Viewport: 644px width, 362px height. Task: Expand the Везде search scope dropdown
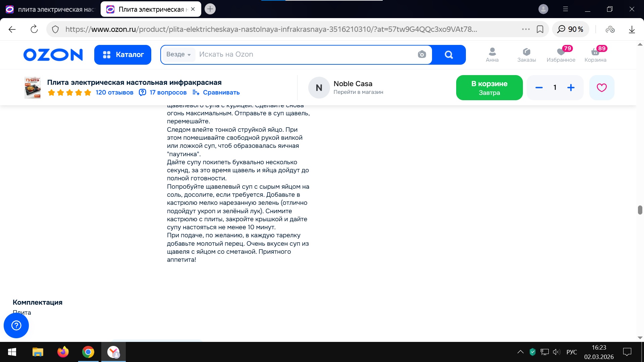pos(178,54)
